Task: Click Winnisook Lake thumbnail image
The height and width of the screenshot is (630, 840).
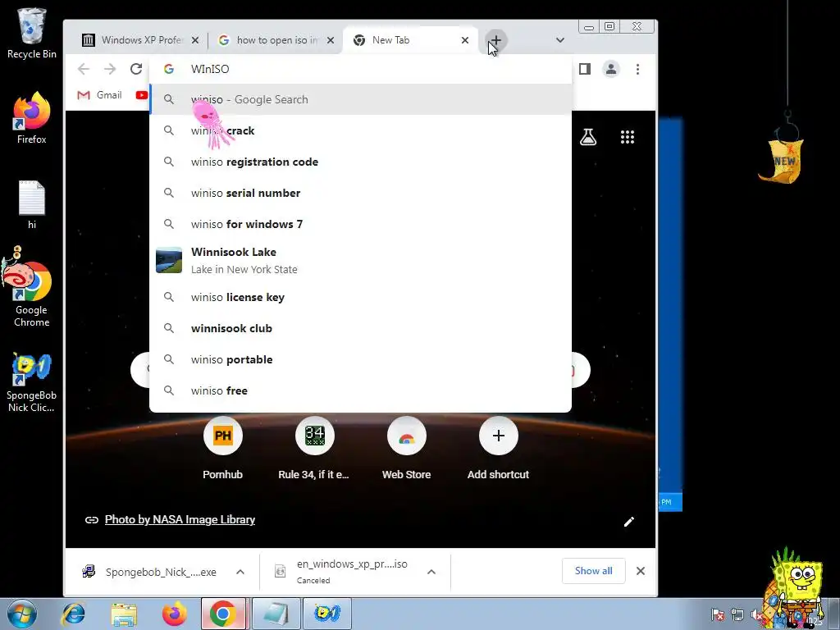Action: coord(169,260)
